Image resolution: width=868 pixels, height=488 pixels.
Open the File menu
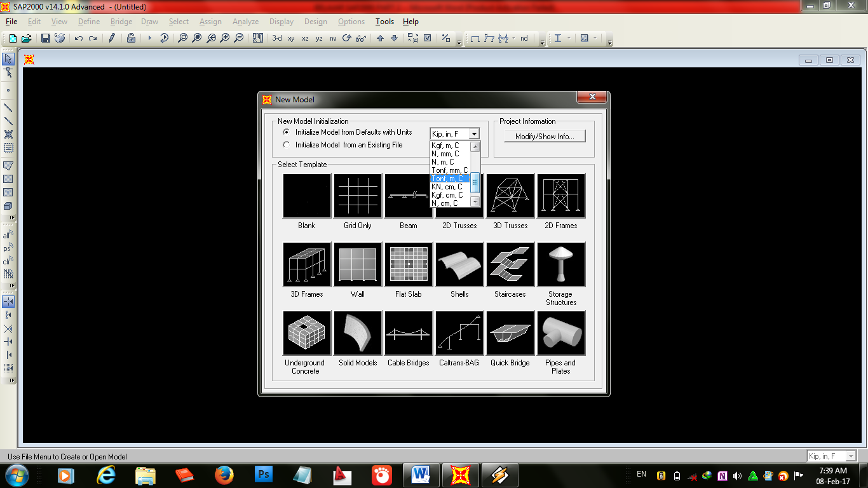tap(11, 22)
